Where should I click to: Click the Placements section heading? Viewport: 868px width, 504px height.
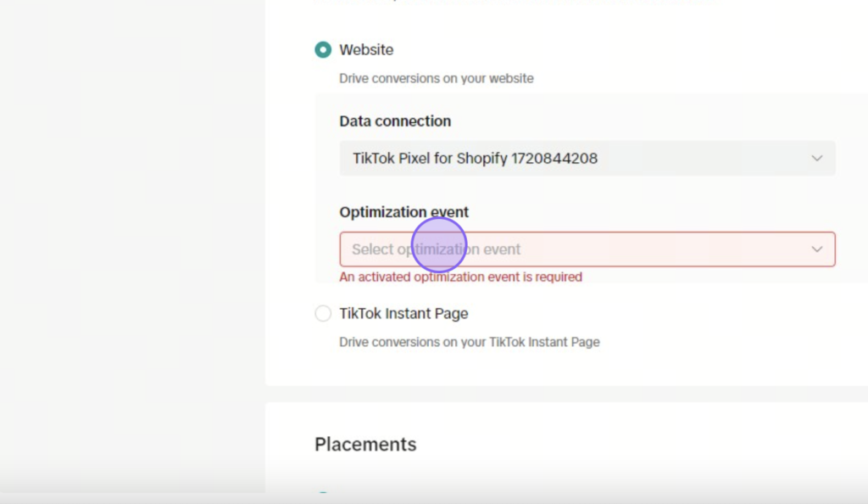[365, 445]
